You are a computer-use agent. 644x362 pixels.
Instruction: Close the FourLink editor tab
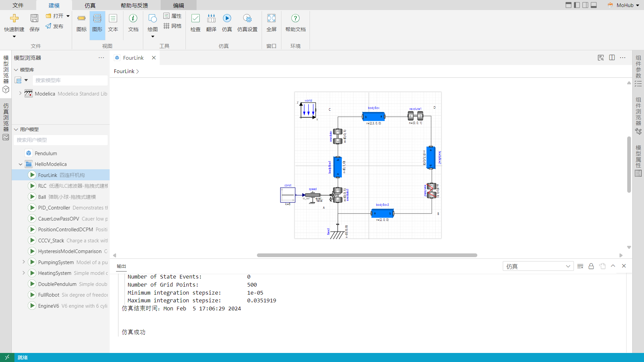coord(154,58)
